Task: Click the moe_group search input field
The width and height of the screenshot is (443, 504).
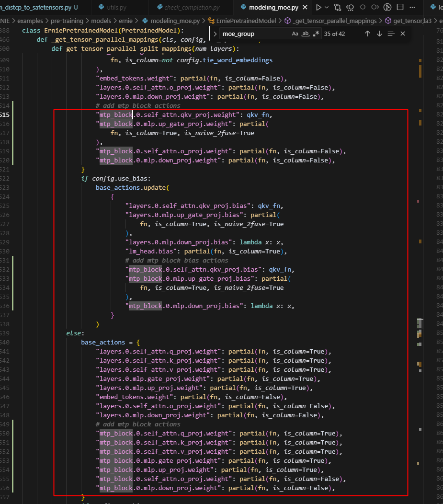Action: pyautogui.click(x=254, y=34)
